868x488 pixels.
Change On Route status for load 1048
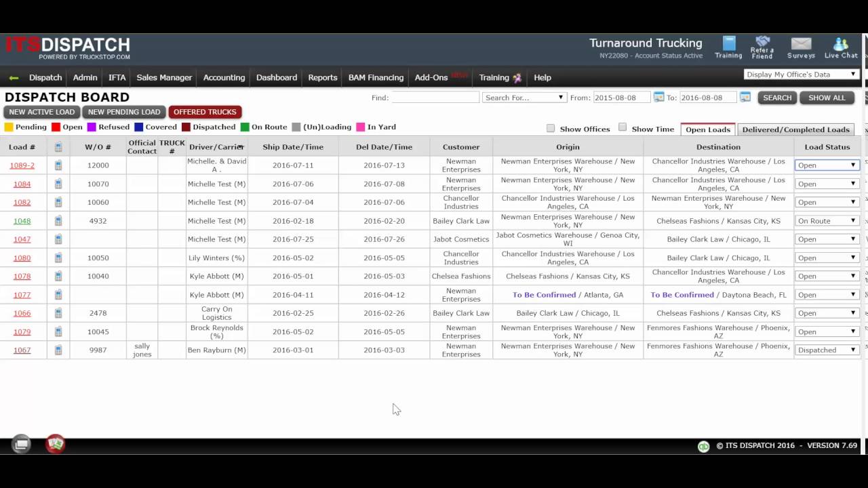pos(827,221)
